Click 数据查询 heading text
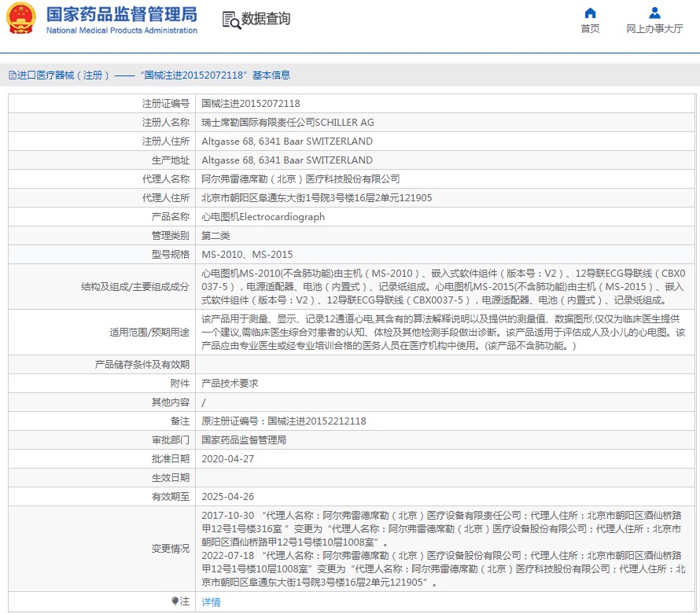Image resolution: width=700 pixels, height=614 pixels. [x=266, y=19]
